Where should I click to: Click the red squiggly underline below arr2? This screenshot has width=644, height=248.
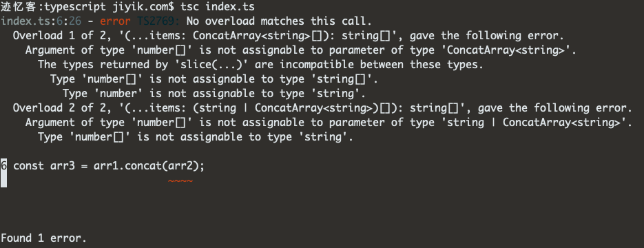(x=180, y=180)
